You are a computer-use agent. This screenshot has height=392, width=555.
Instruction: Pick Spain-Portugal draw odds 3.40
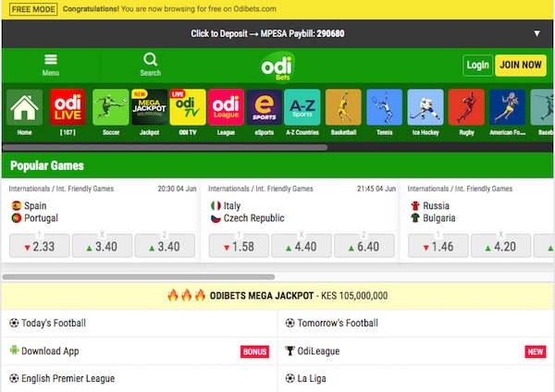coord(102,246)
